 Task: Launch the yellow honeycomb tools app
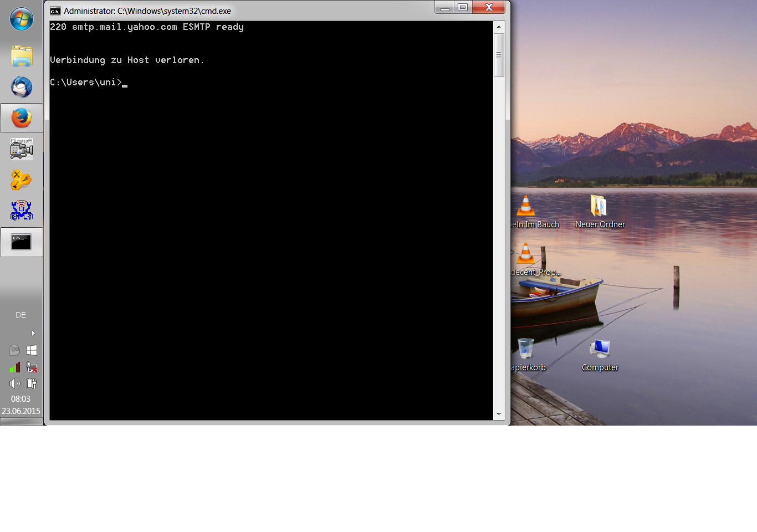[x=22, y=180]
